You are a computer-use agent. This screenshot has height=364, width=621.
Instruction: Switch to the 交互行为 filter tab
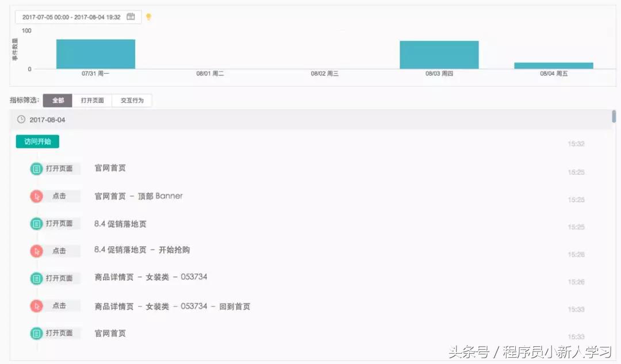pyautogui.click(x=132, y=100)
